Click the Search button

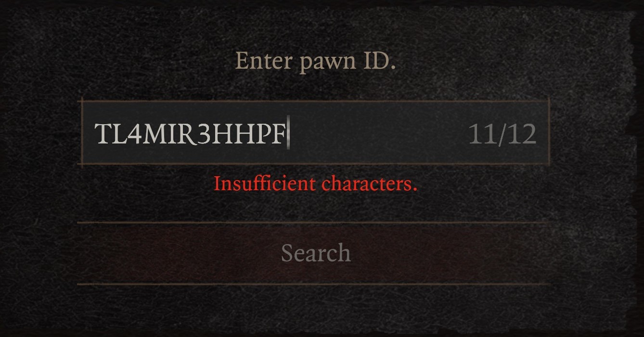tap(315, 253)
